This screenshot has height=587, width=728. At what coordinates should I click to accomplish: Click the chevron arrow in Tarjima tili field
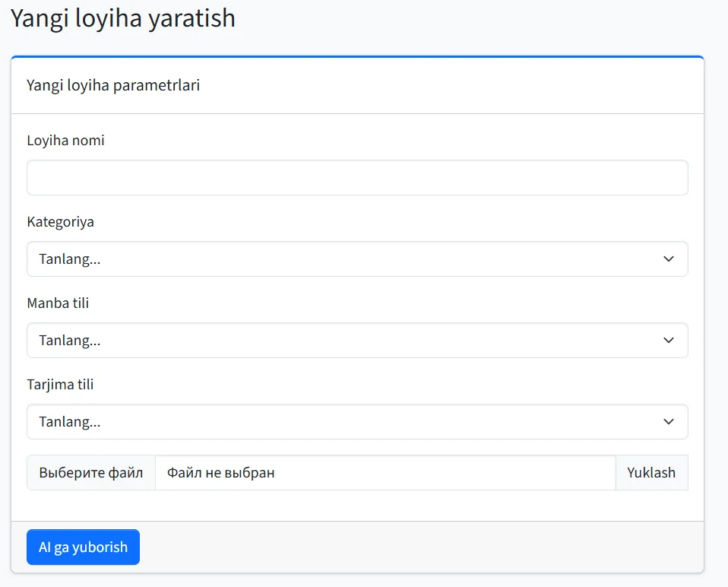pyautogui.click(x=668, y=421)
